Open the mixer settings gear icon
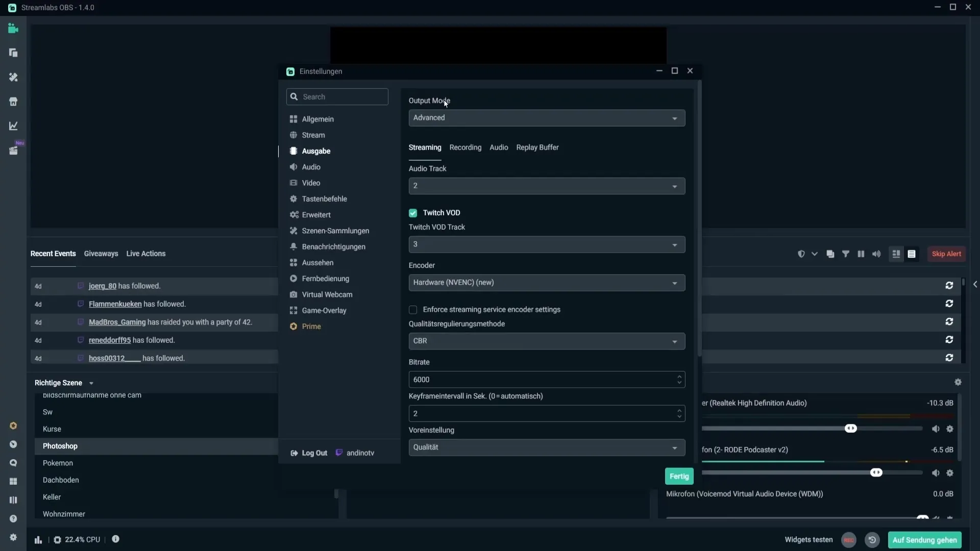The width and height of the screenshot is (980, 551). click(x=958, y=382)
